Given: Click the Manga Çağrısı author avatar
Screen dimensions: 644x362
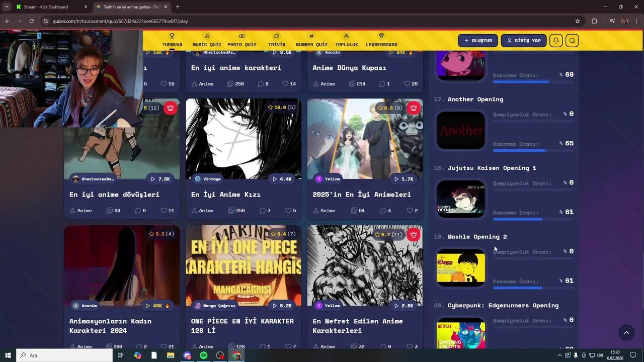Looking at the screenshot, I should pyautogui.click(x=198, y=306).
